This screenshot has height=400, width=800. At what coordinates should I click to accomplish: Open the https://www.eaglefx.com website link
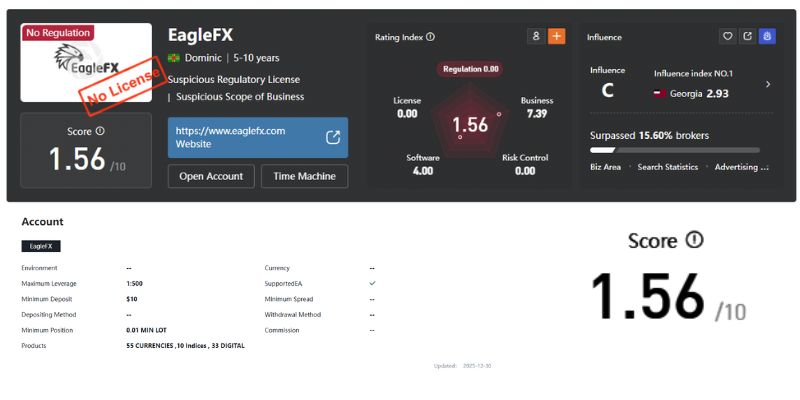click(x=258, y=137)
